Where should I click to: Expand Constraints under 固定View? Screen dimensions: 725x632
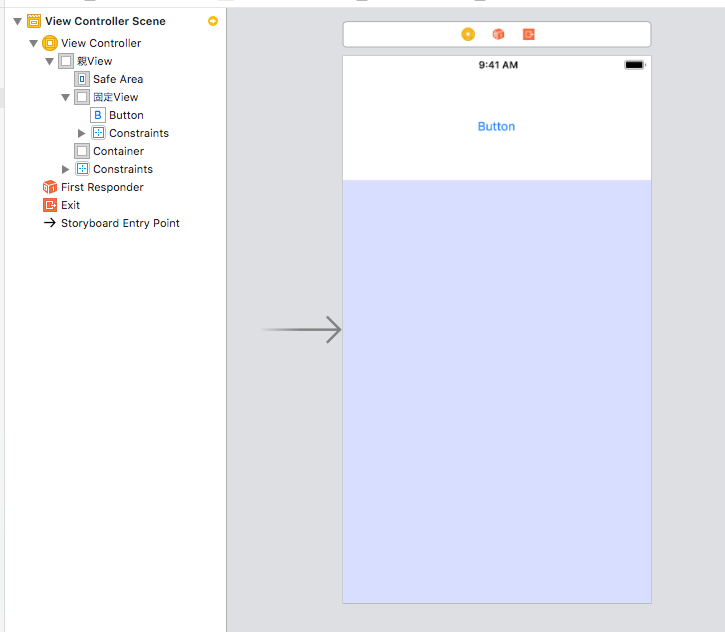tap(82, 133)
